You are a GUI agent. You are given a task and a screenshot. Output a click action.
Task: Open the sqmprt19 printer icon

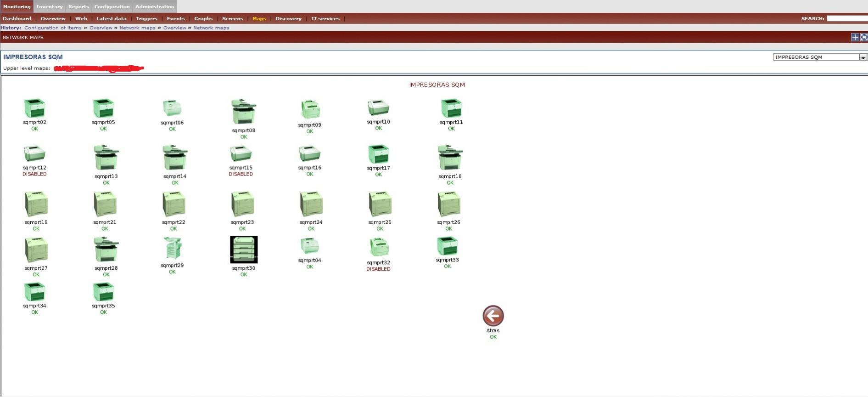coord(36,204)
